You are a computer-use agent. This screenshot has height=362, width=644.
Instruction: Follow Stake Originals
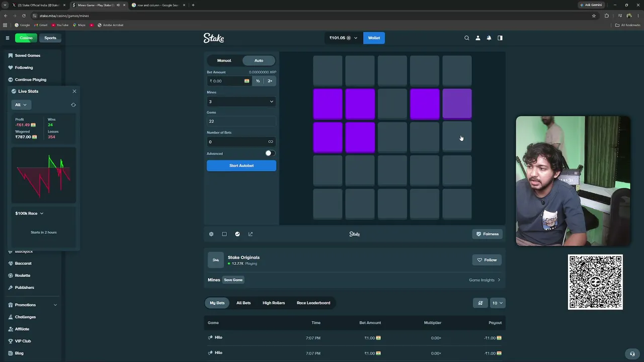coord(487,260)
